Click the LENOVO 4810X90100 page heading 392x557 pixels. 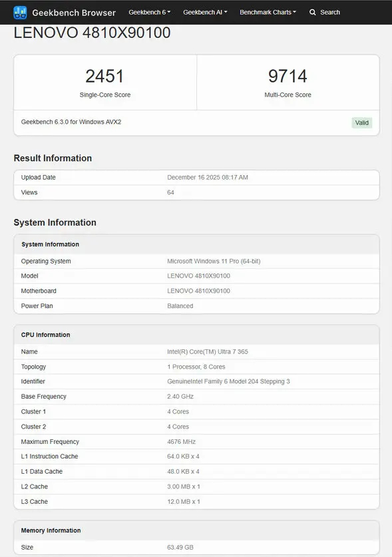point(92,33)
